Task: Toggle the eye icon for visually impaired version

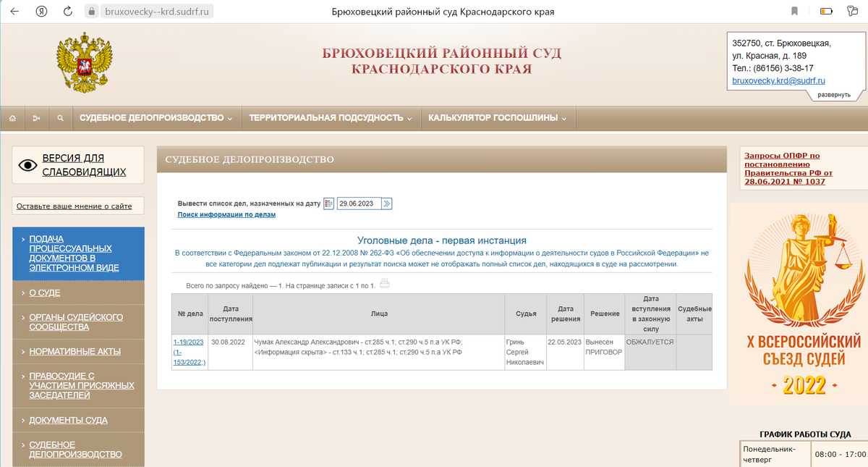Action: coord(28,164)
